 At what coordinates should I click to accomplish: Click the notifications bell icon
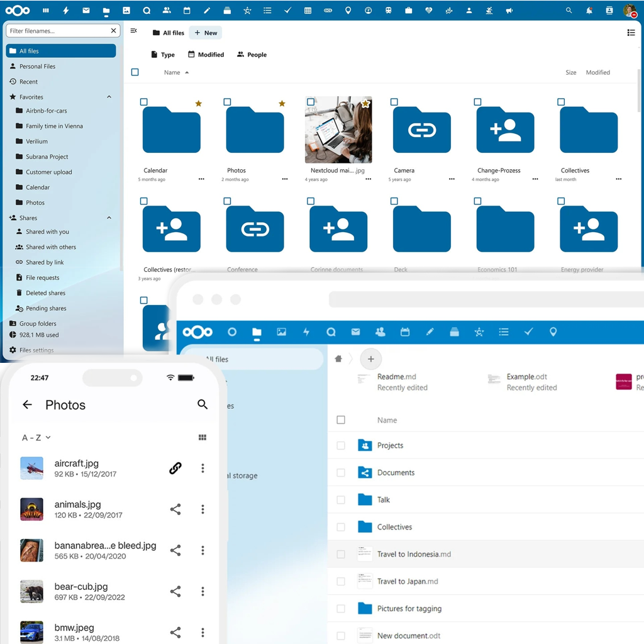click(589, 11)
